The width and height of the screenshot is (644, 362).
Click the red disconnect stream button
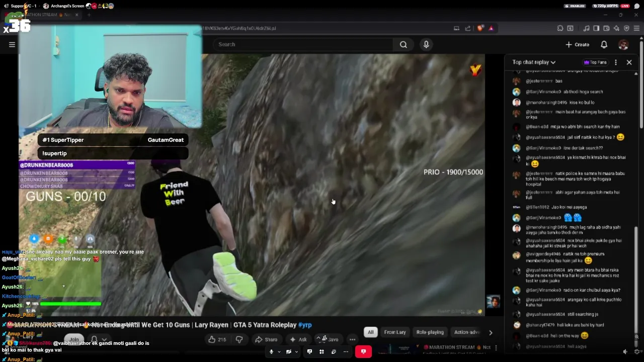click(363, 351)
